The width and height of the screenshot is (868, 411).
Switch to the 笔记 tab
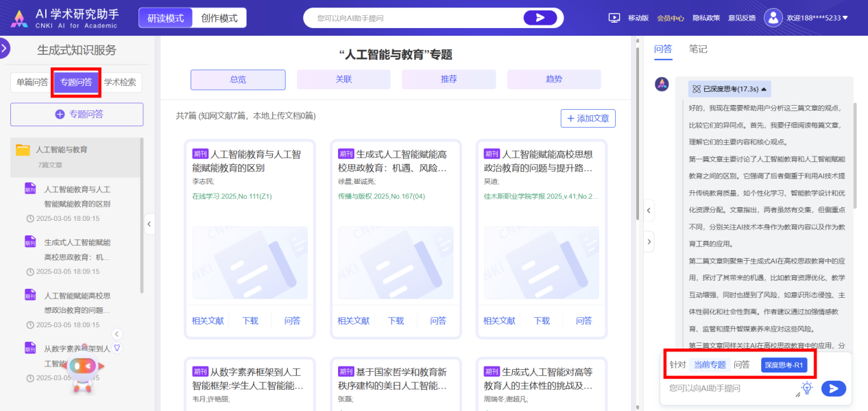(x=698, y=49)
